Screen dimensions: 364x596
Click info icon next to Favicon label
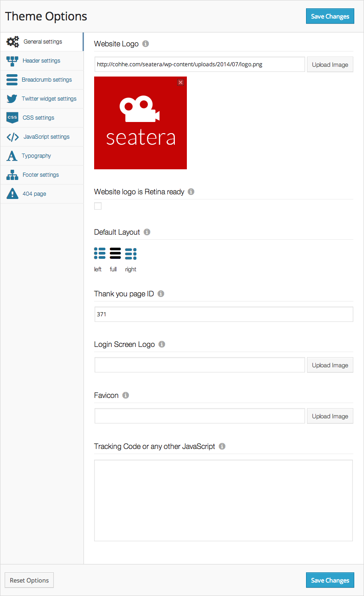(126, 395)
